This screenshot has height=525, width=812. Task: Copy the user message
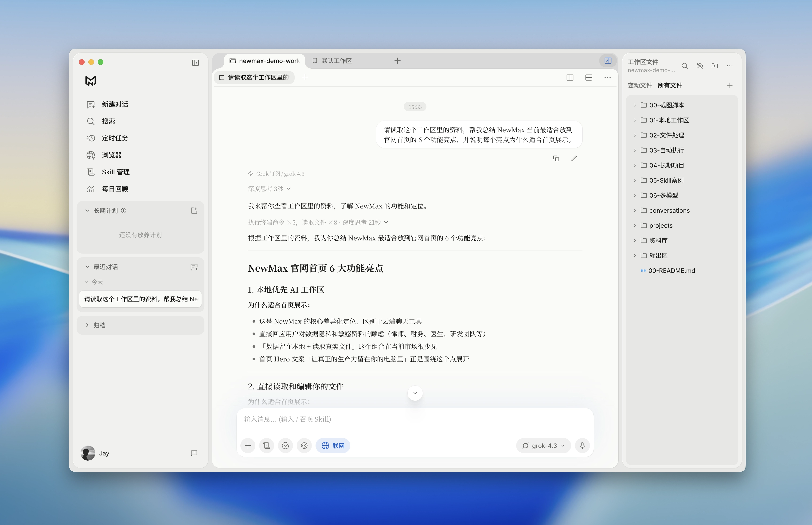click(556, 159)
